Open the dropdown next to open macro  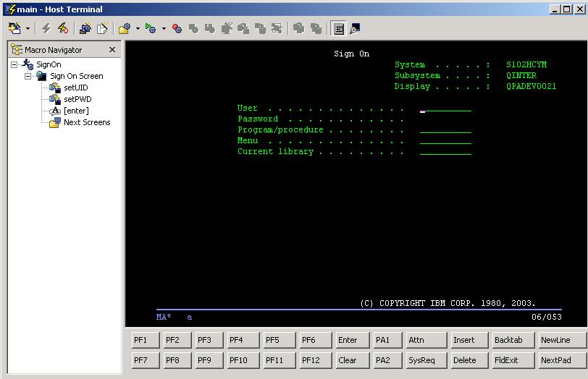pyautogui.click(x=138, y=28)
